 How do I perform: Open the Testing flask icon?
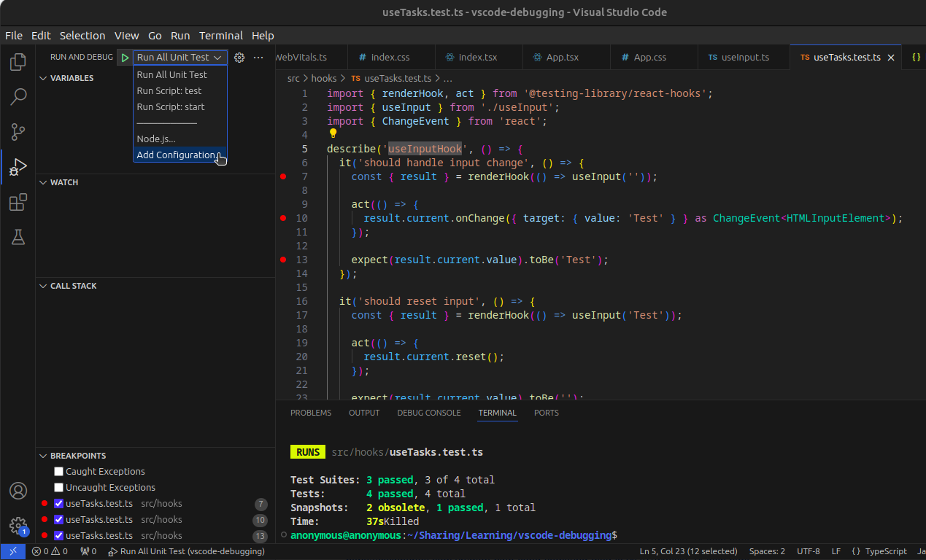[x=18, y=236]
